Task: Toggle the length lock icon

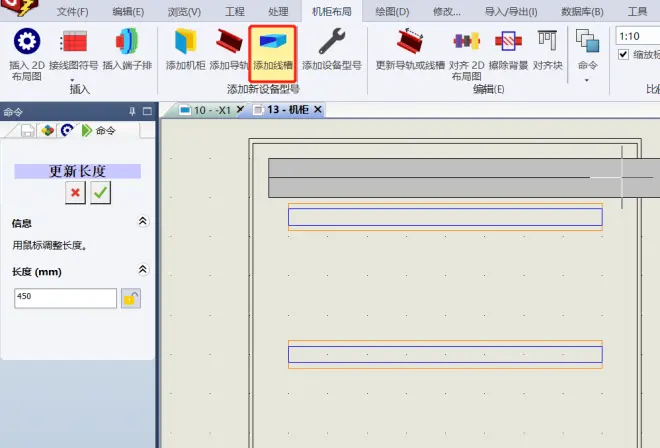Action: pos(131,299)
